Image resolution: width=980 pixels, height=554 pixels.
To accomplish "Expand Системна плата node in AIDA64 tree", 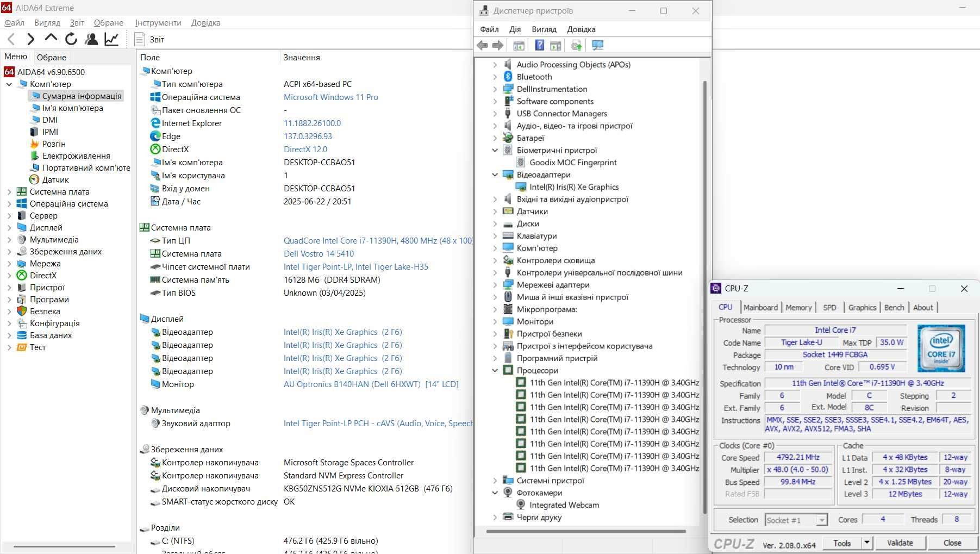I will click(9, 191).
